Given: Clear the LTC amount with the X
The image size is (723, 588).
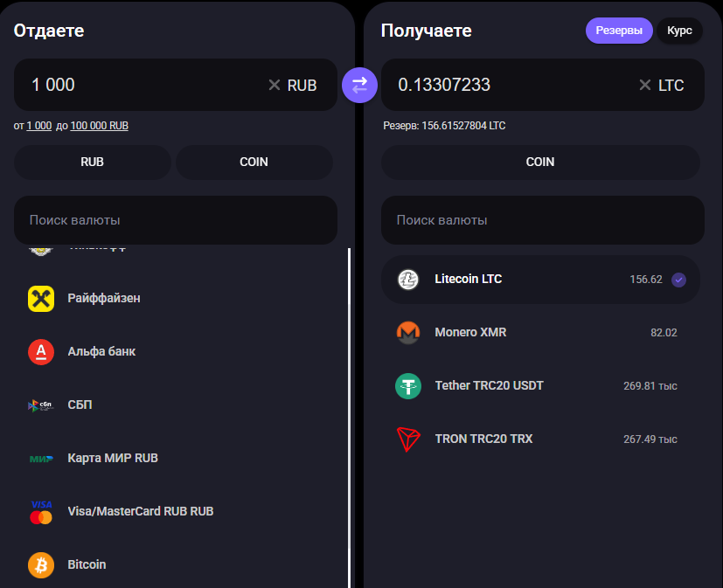Looking at the screenshot, I should click(645, 85).
